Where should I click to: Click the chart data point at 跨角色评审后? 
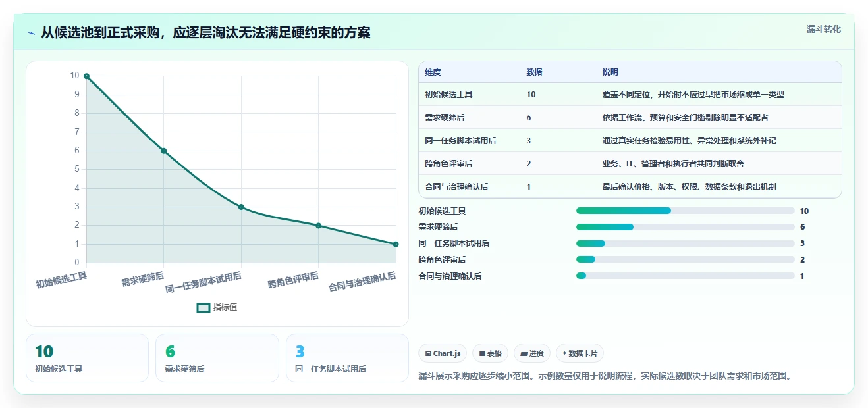click(319, 226)
